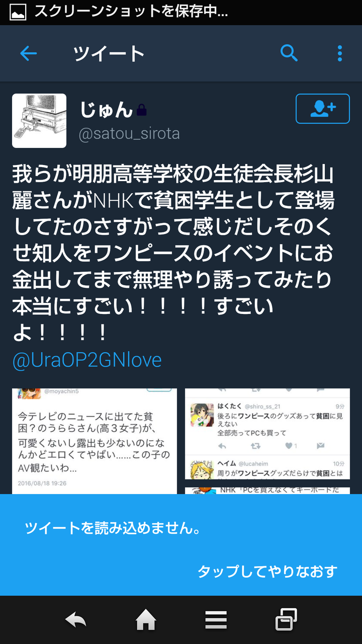Open search with the magnifying glass icon
362x644 pixels.
[x=289, y=53]
